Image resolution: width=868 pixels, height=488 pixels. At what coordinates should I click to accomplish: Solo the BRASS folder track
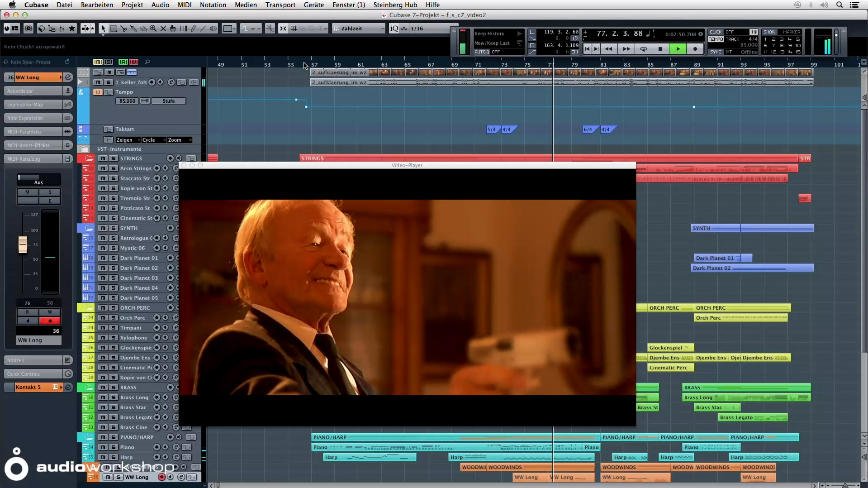(113, 388)
